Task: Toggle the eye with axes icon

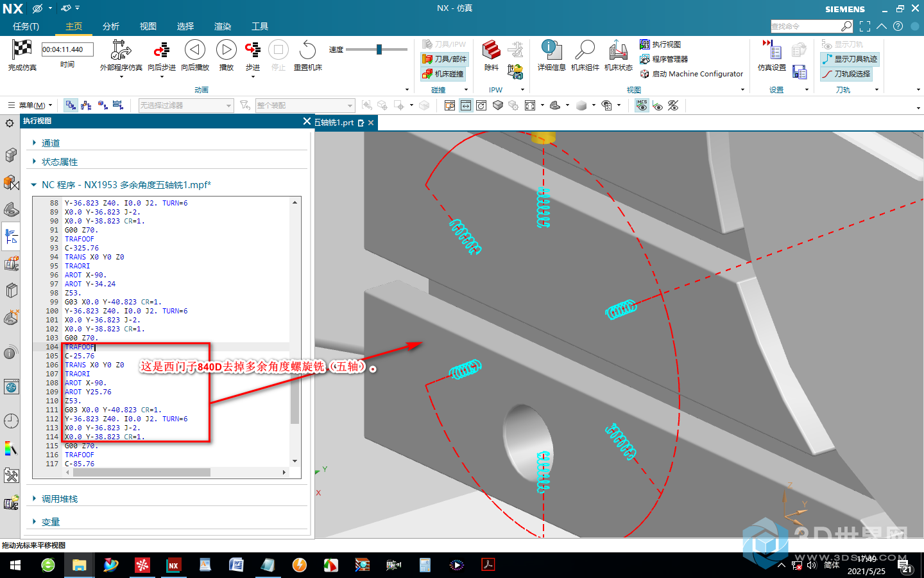Action: [658, 105]
